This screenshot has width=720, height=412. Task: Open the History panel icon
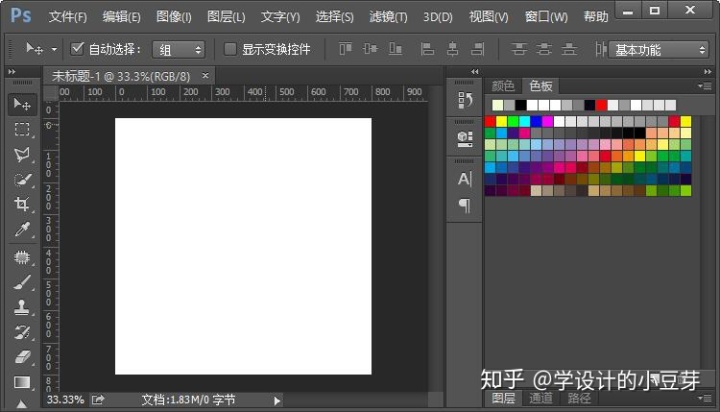click(x=465, y=100)
